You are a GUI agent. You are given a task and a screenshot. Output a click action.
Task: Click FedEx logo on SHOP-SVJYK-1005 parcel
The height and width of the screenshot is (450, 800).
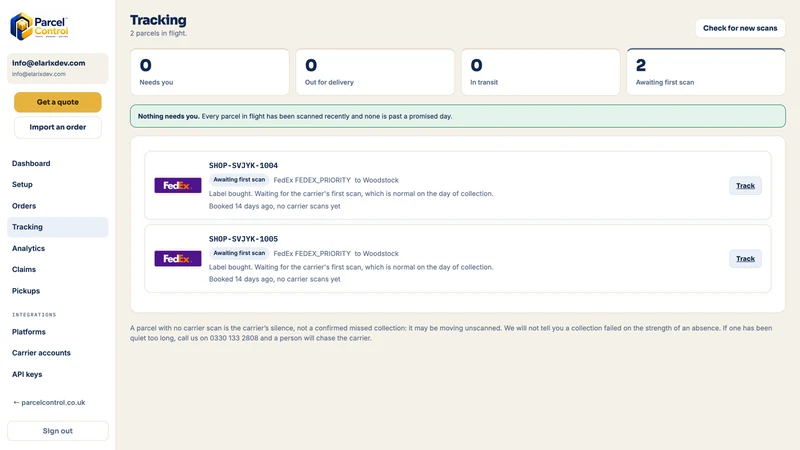click(178, 259)
